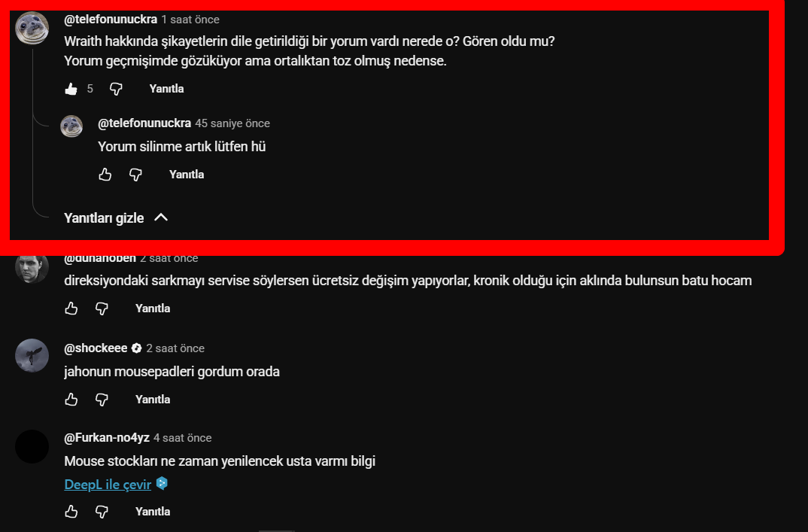
Task: Click the 'DeepL ile çevir' translate link
Action: click(108, 485)
